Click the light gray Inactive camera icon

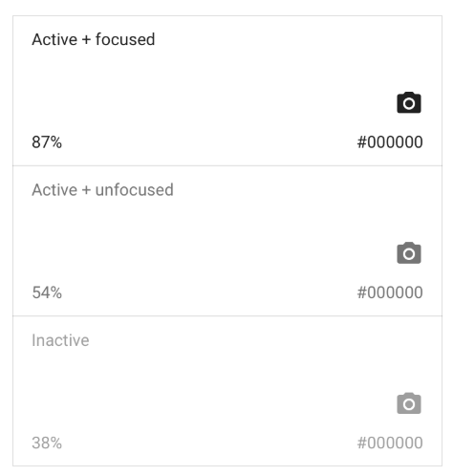[x=409, y=403]
